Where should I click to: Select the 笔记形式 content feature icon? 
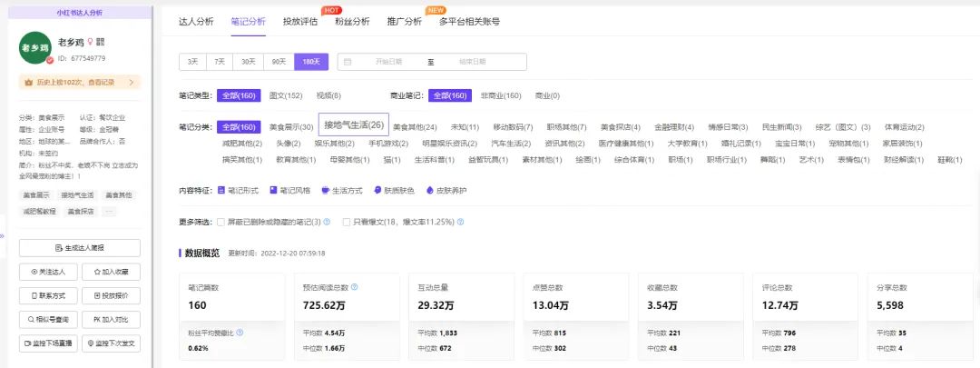point(221,190)
